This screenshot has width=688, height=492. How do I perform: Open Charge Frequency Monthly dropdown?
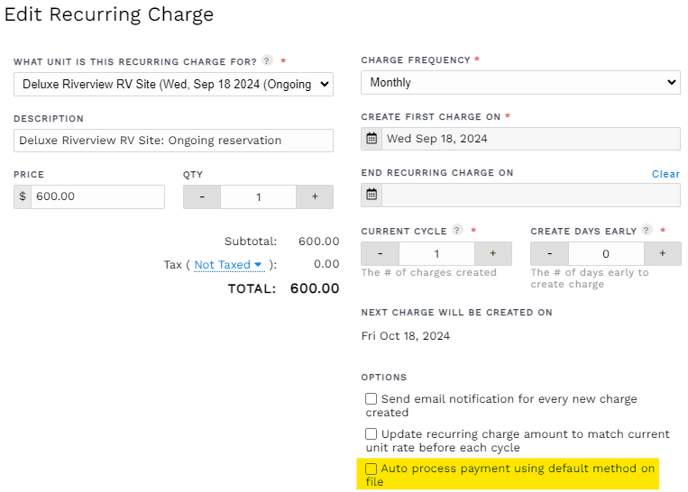521,82
